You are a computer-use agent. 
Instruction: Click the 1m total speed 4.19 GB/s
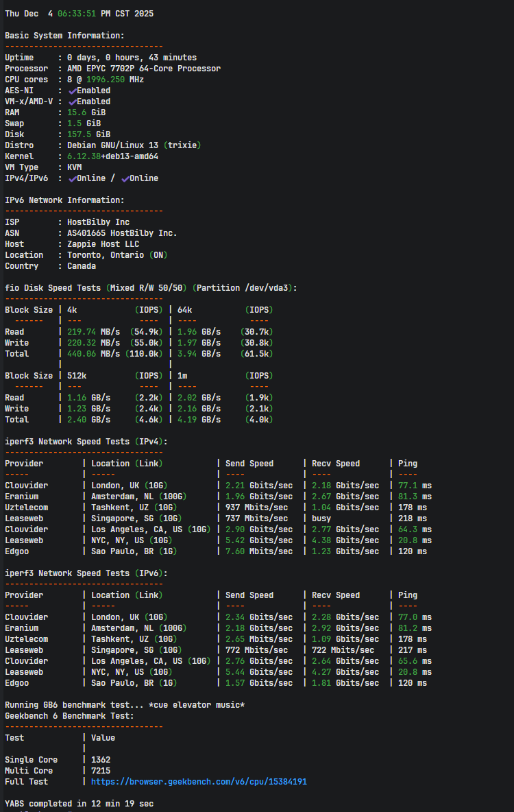(199, 420)
